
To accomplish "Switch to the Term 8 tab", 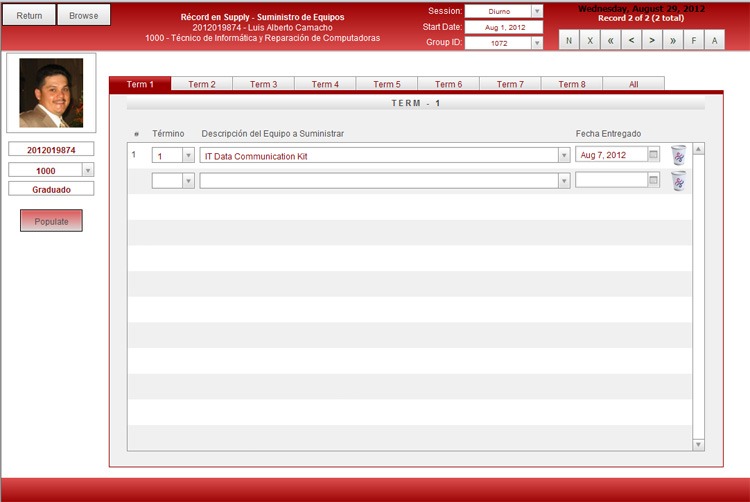I will pos(572,84).
